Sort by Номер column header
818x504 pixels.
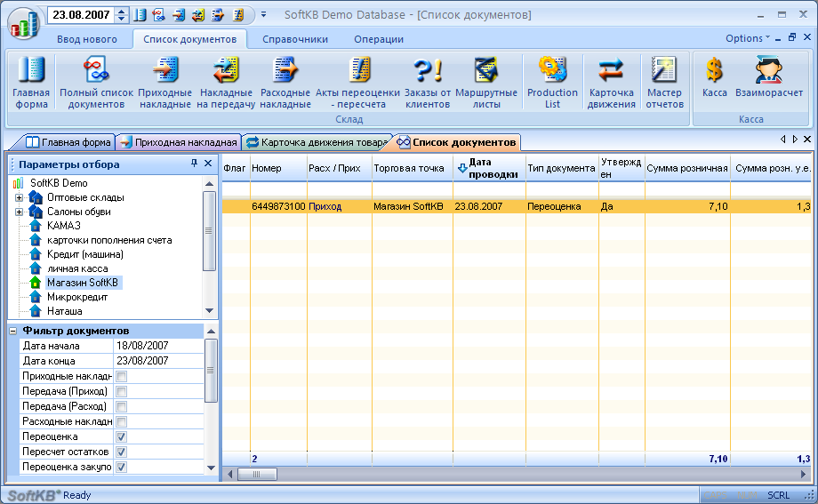(278, 168)
